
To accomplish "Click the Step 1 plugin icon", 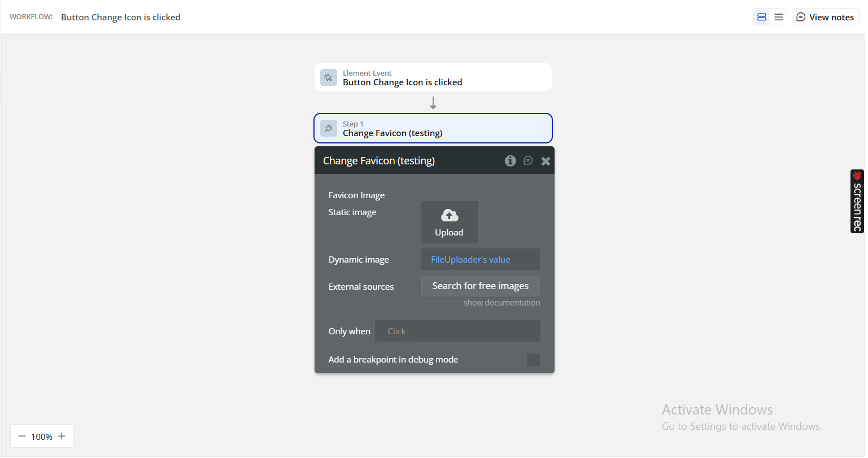I will pyautogui.click(x=329, y=128).
